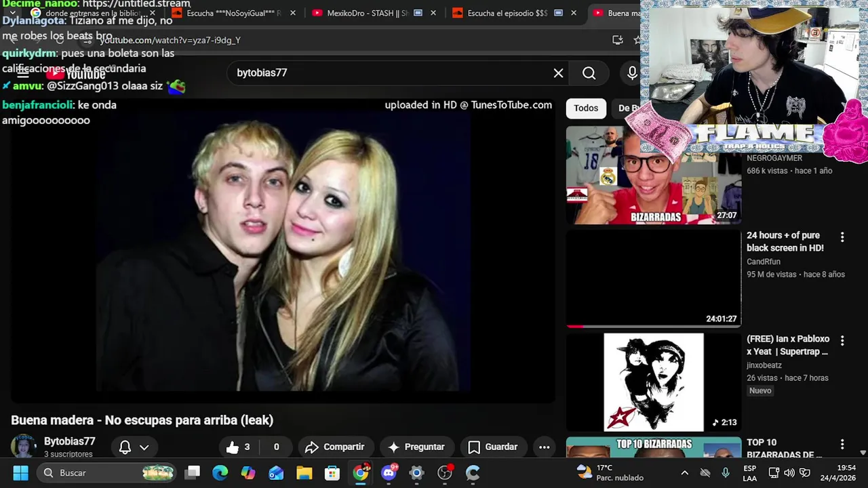The width and height of the screenshot is (868, 488).
Task: Start voice search with microphone icon
Action: coord(632,73)
